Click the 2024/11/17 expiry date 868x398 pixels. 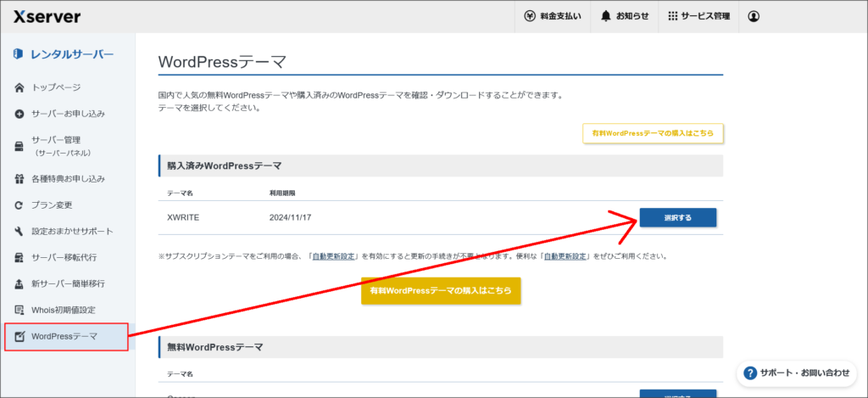coord(291,218)
